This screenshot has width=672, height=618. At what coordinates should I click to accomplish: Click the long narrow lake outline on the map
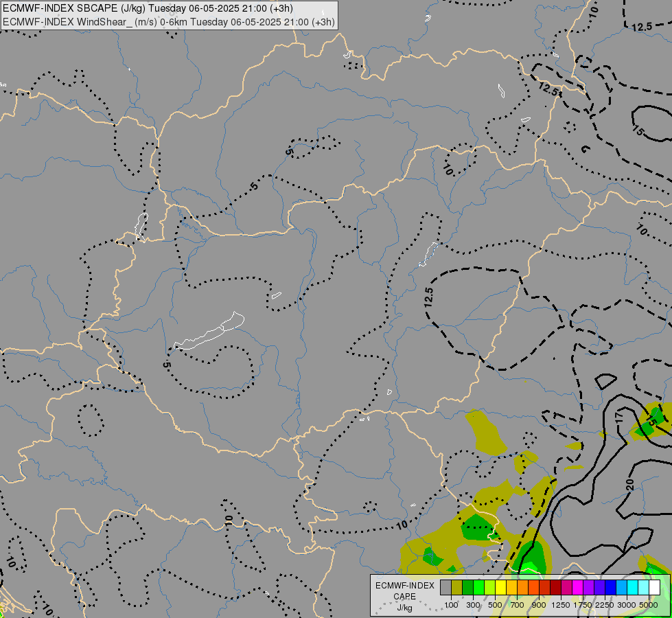click(x=209, y=331)
